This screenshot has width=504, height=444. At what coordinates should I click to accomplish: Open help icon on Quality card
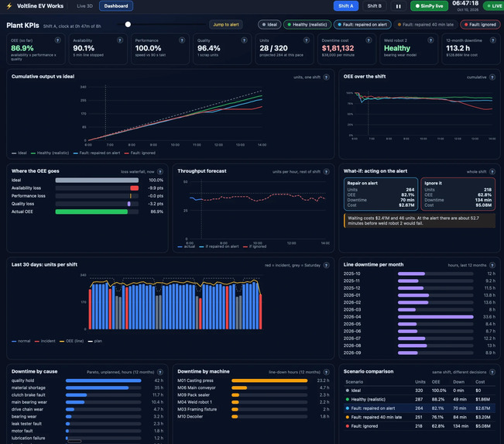pos(245,40)
